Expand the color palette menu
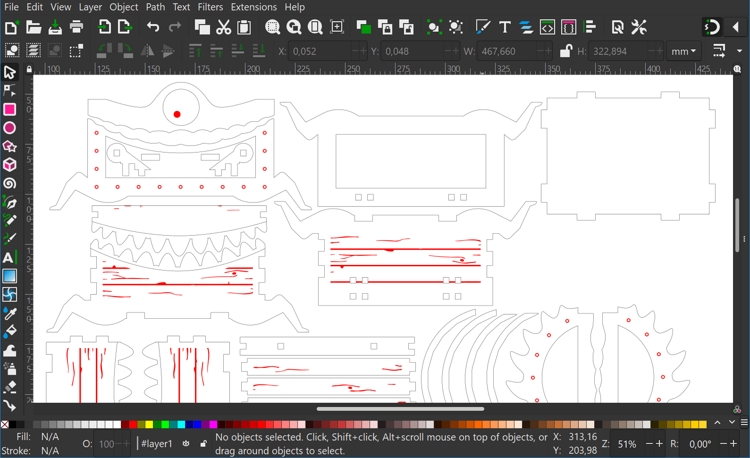Viewport: 750px width, 458px height. [743, 424]
